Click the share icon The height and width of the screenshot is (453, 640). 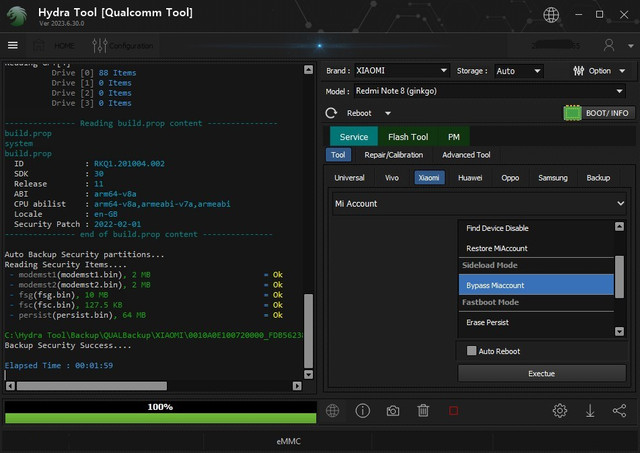(x=619, y=411)
